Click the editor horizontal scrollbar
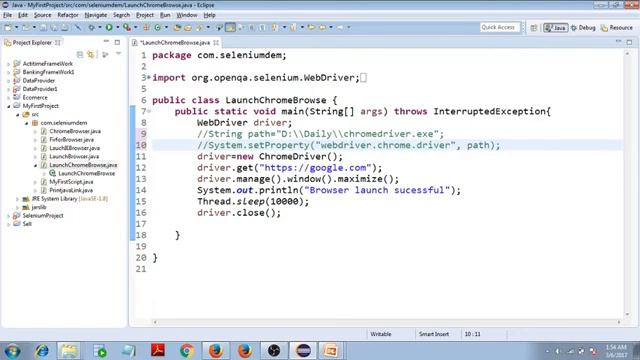Viewport: 640px width, 360px height. 387,322
